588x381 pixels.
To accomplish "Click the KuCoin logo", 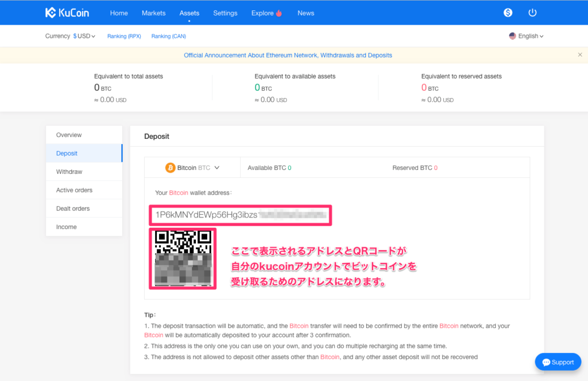I will coord(67,13).
